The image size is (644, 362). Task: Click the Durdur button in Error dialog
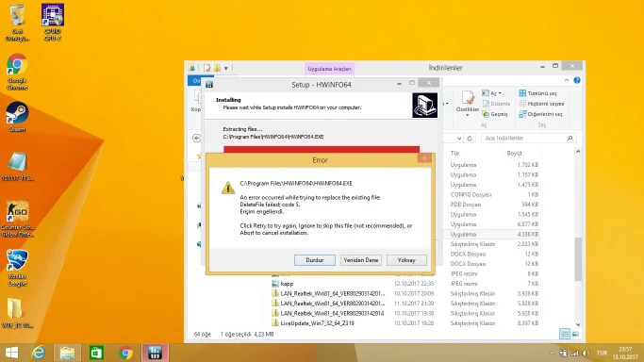click(x=315, y=260)
